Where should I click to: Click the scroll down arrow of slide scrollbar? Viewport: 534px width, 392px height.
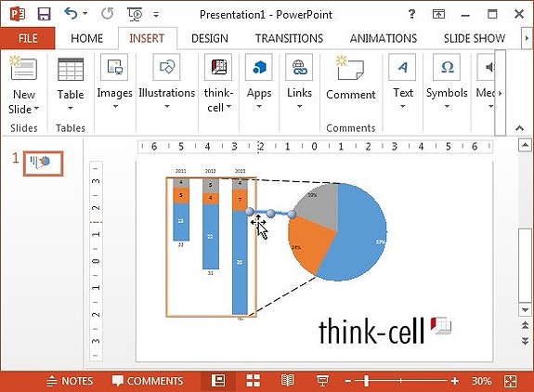[x=525, y=309]
